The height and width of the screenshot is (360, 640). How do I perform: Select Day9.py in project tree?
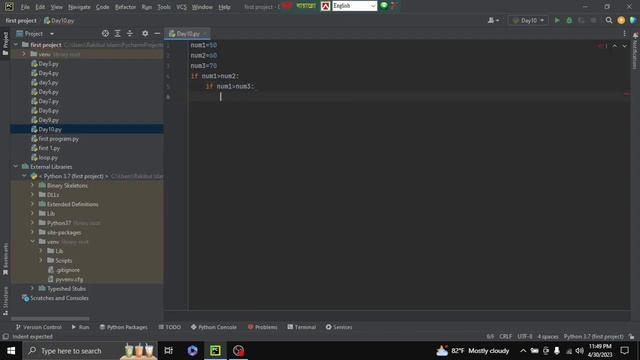[48, 120]
